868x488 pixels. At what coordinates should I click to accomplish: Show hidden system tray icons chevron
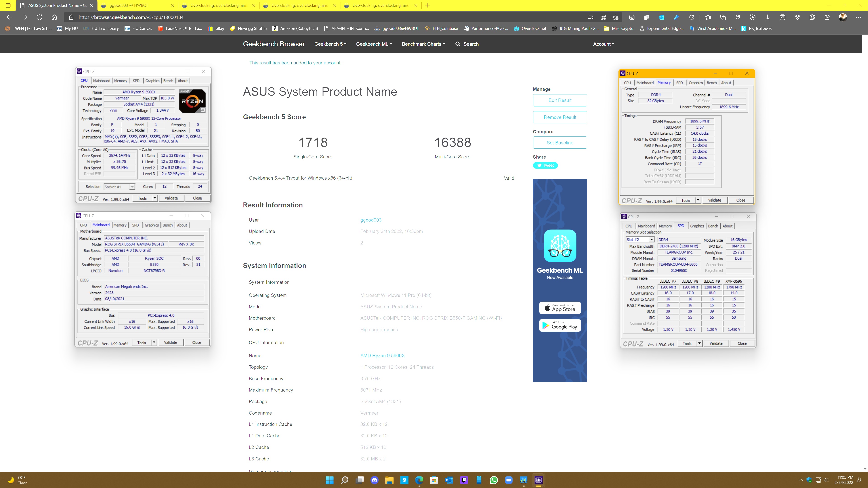(x=801, y=480)
